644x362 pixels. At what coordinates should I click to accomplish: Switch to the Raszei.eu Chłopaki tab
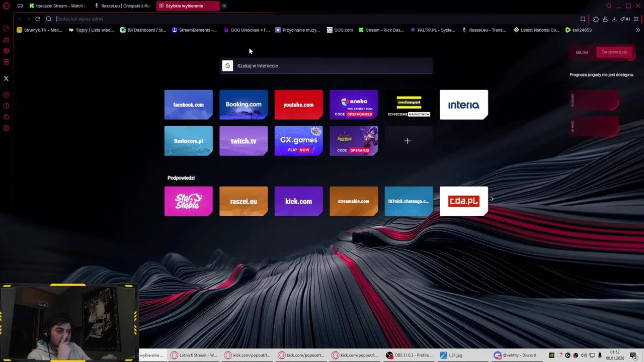pyautogui.click(x=123, y=6)
